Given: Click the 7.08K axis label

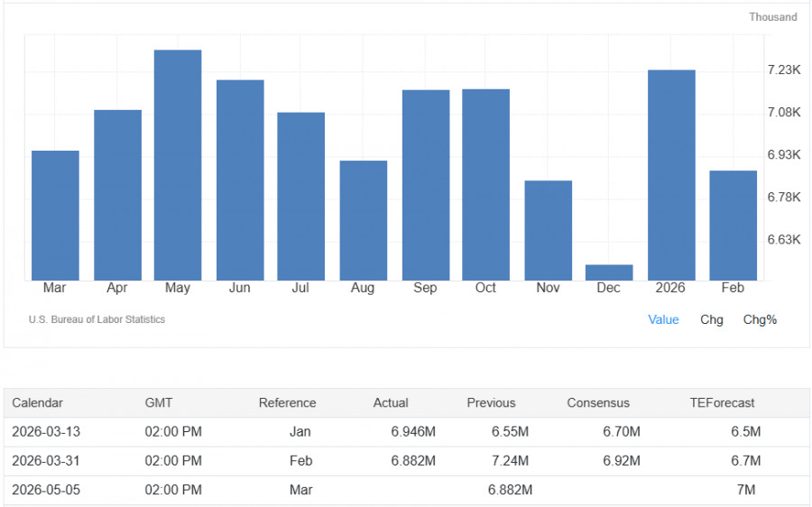Looking at the screenshot, I should tap(784, 113).
